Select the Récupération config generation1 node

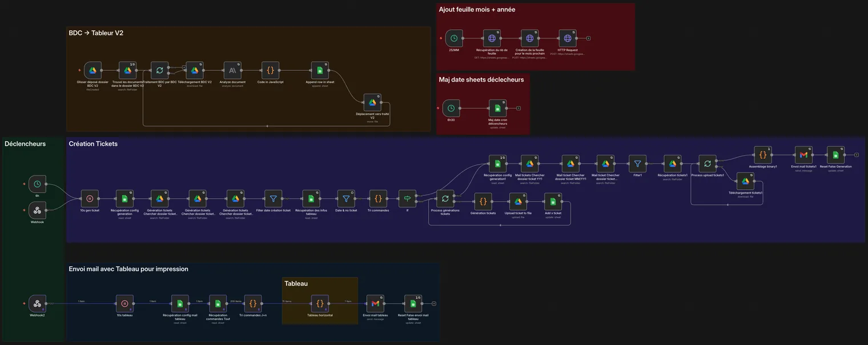pyautogui.click(x=497, y=164)
